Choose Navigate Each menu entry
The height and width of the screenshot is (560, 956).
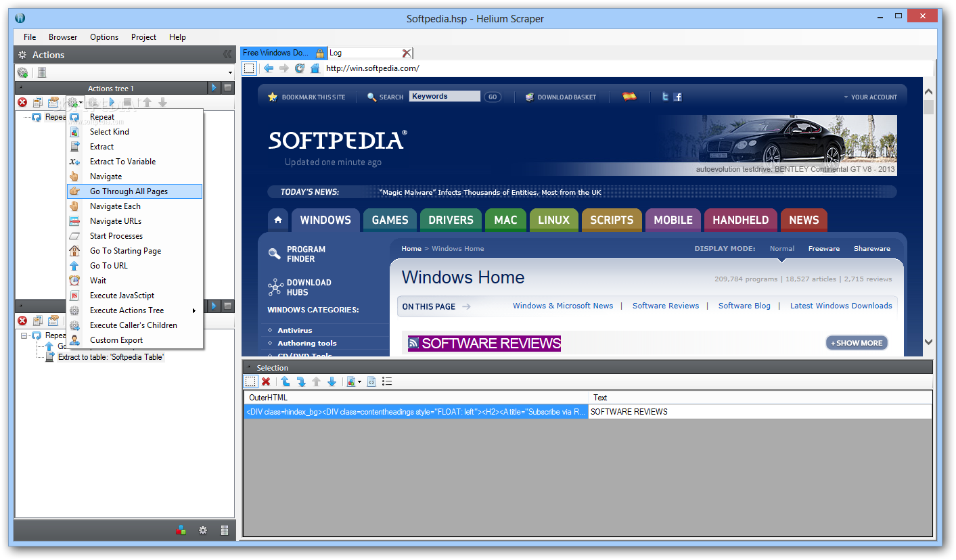135,206
